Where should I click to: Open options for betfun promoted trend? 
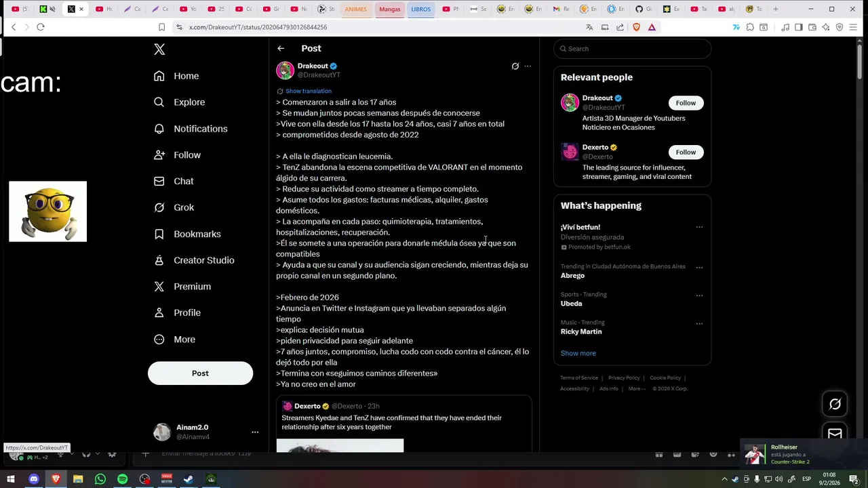tap(699, 227)
